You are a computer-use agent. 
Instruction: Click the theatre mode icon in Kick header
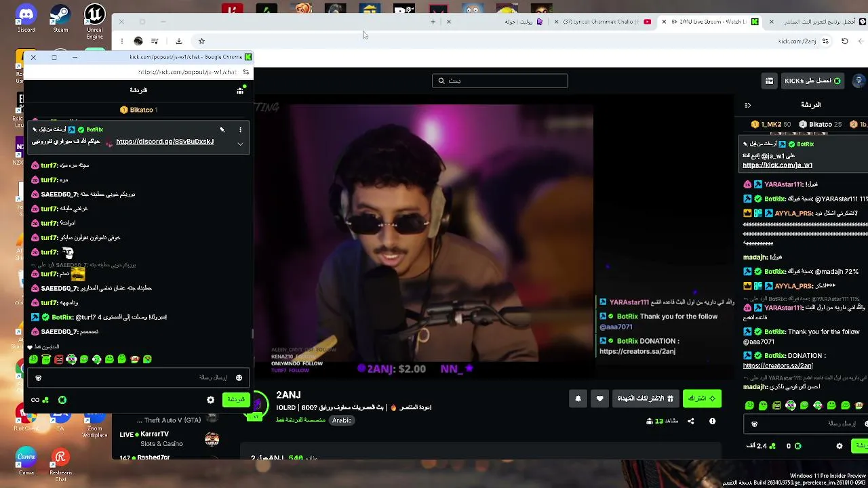click(769, 81)
